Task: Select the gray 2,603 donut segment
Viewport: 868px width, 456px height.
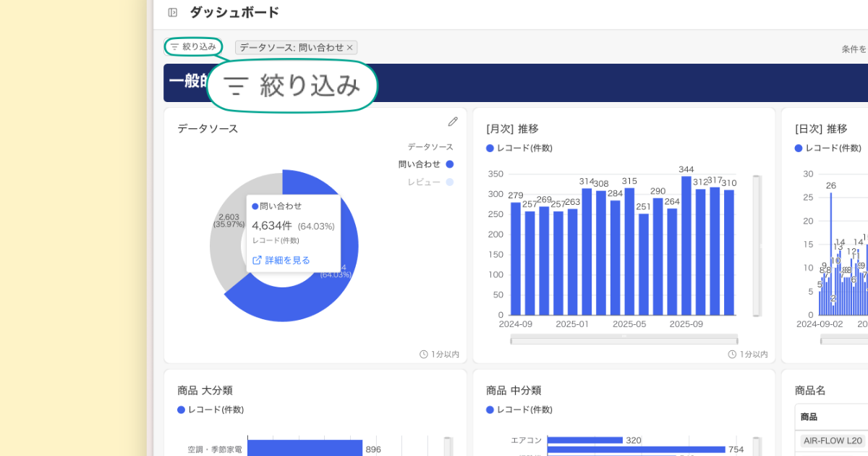Action: (x=230, y=239)
